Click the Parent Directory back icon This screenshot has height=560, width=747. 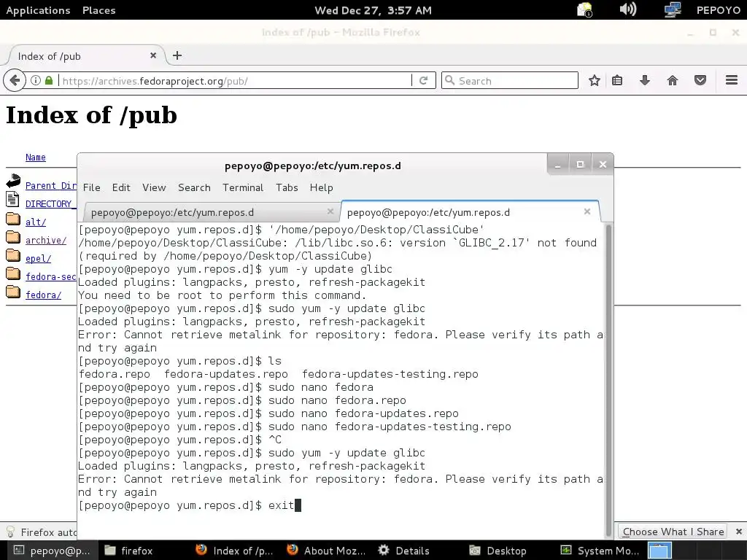(13, 181)
